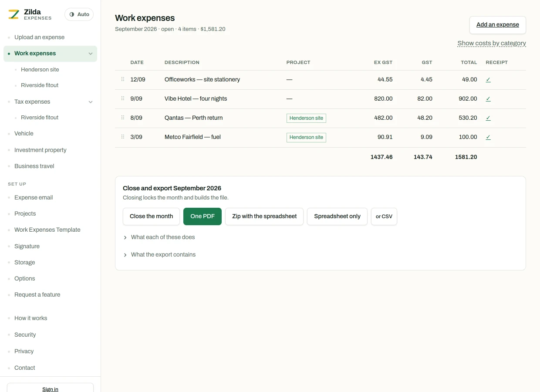Expand 'What the export contains'
Viewport: 540px width, 392px height.
[x=159, y=255]
